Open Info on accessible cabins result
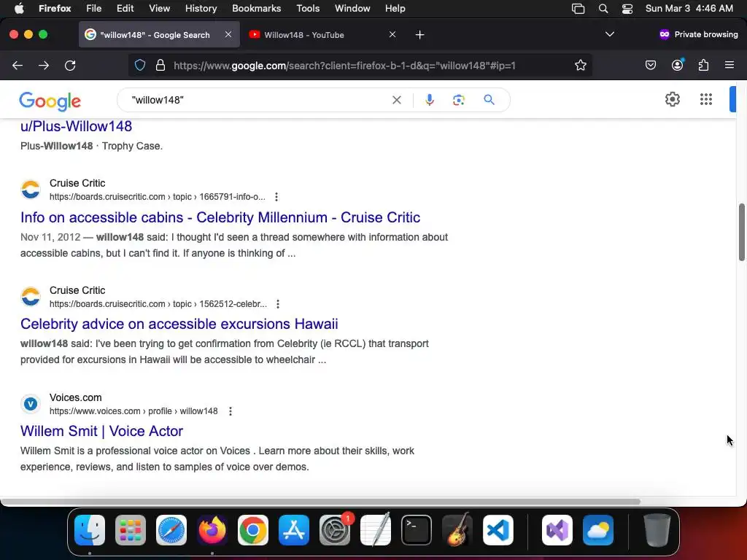Viewport: 747px width, 560px height. pos(220,217)
